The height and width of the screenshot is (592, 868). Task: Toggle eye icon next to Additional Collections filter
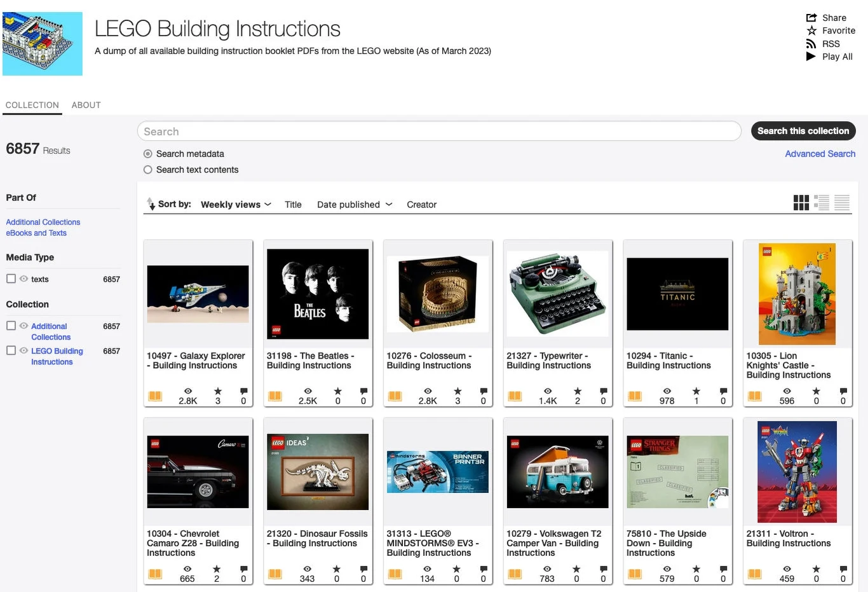pyautogui.click(x=24, y=326)
